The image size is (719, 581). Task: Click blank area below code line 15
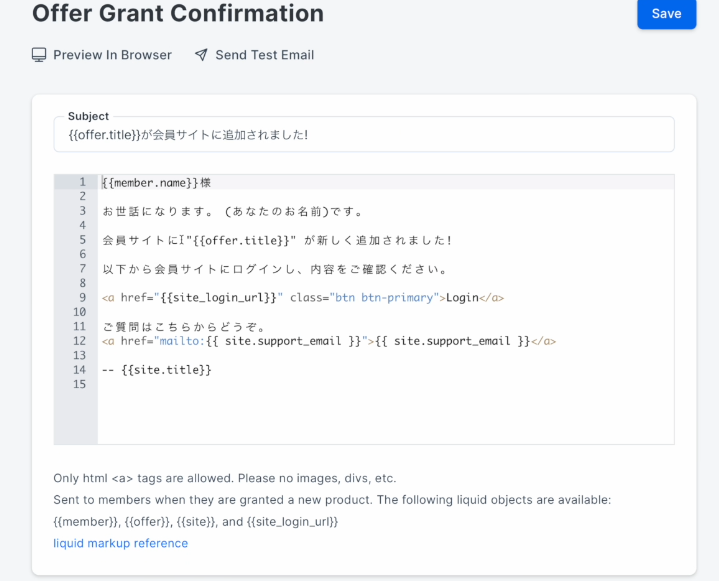pos(385,417)
